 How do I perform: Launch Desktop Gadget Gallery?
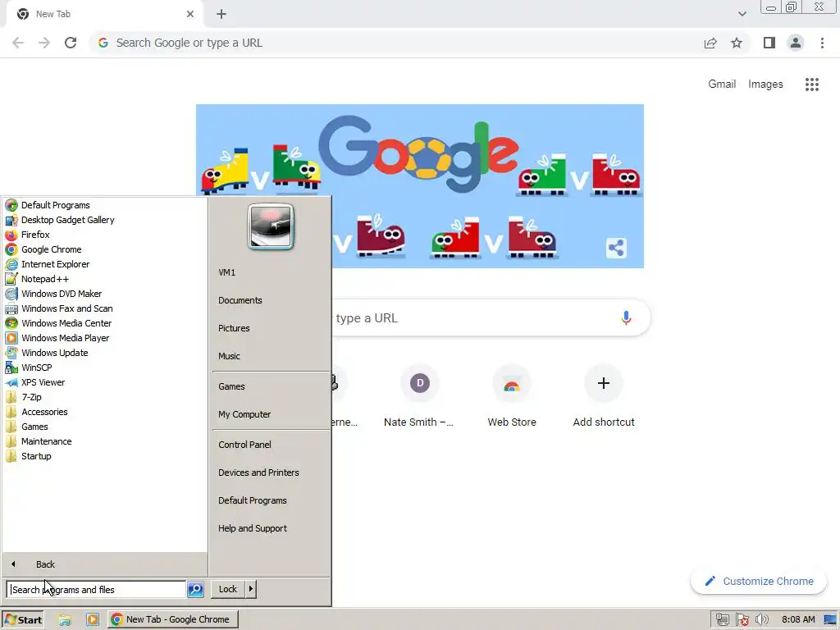click(x=67, y=220)
